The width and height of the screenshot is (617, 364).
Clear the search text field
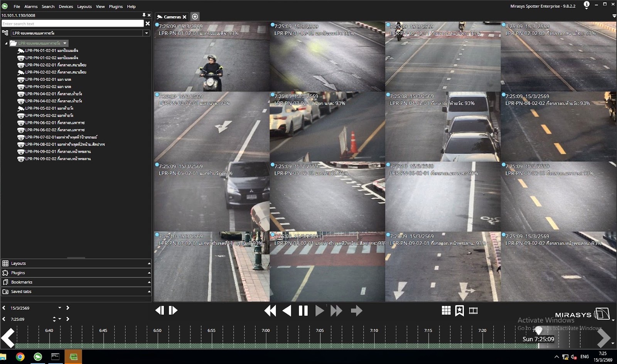pos(148,23)
